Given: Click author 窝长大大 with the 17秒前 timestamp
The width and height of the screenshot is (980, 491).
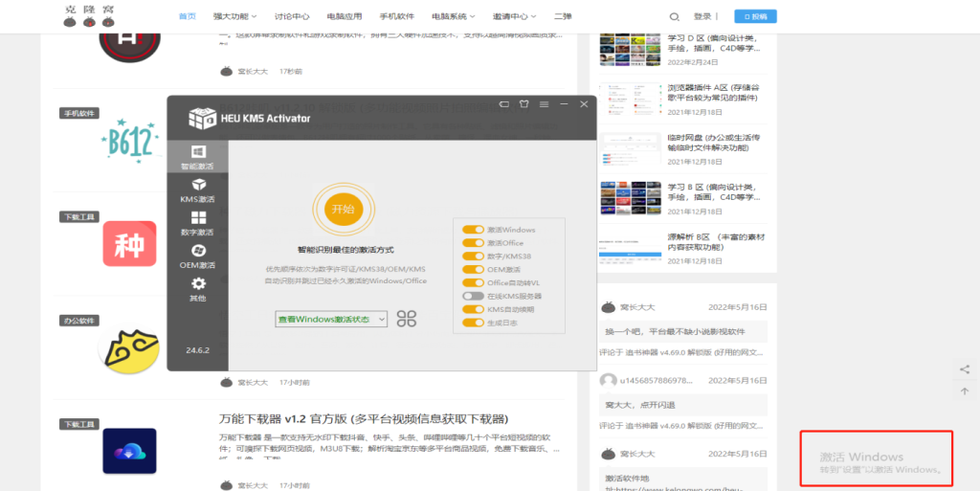Looking at the screenshot, I should (253, 72).
